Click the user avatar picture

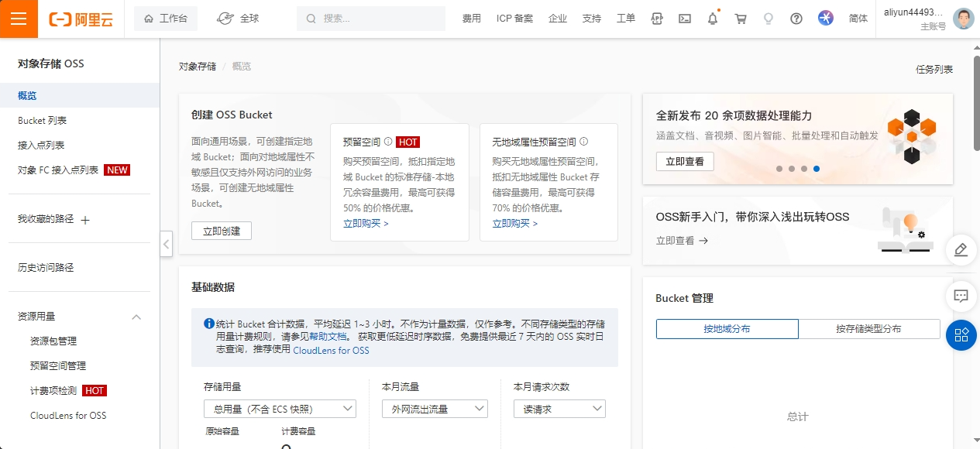pos(963,19)
